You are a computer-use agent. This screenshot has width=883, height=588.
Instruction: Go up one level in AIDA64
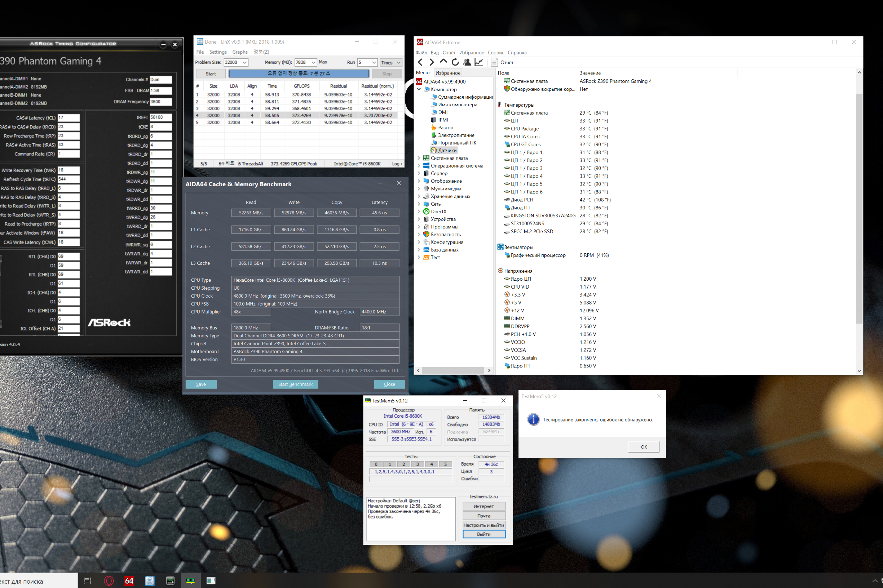(443, 62)
